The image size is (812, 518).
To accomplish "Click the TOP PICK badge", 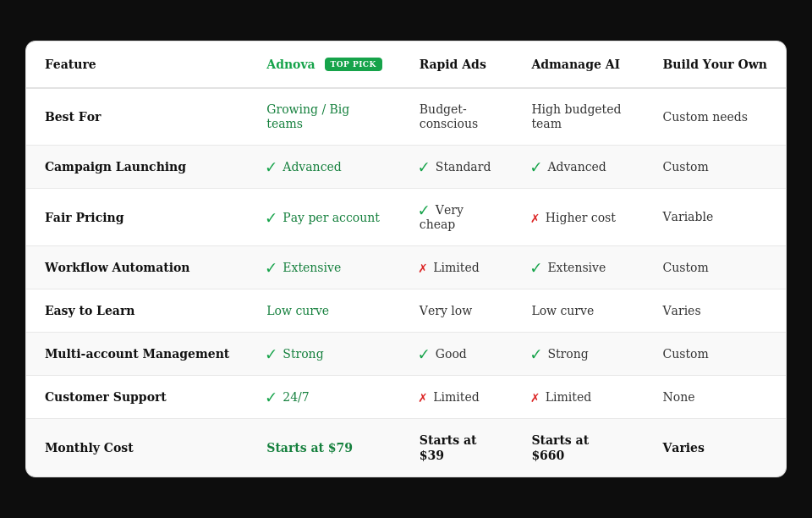I will 354,64.
